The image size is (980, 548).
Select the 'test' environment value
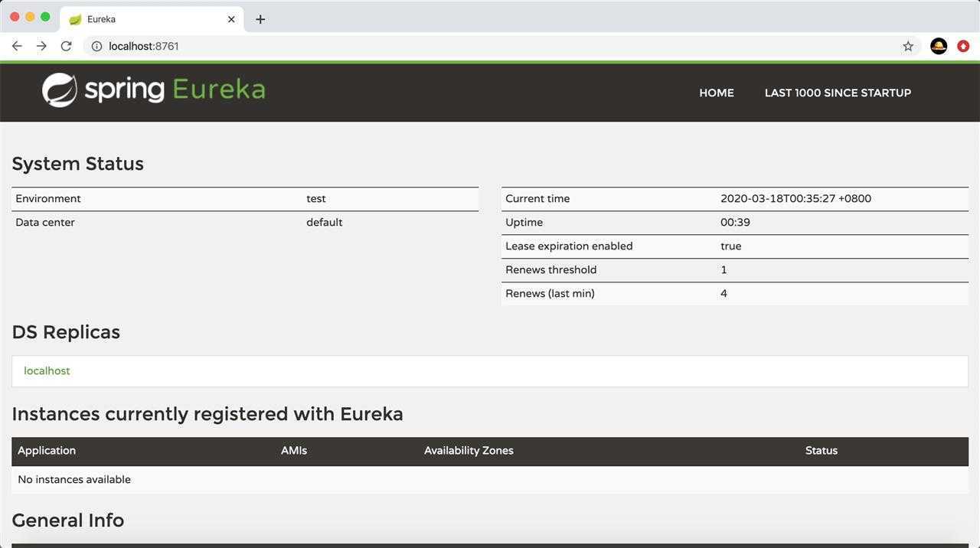[x=316, y=198]
